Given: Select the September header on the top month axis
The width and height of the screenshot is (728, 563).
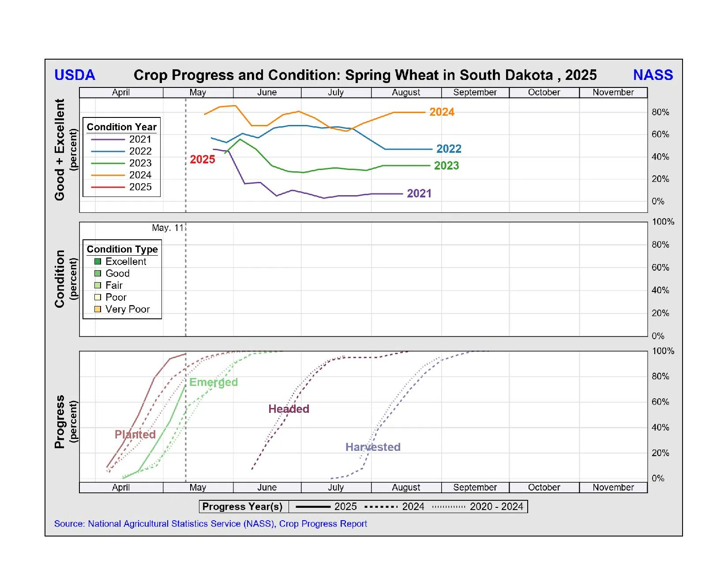Looking at the screenshot, I should [x=475, y=92].
